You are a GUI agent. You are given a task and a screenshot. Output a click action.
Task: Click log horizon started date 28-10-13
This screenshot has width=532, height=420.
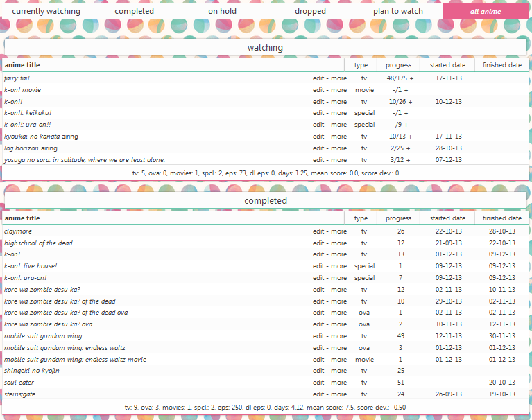449,148
